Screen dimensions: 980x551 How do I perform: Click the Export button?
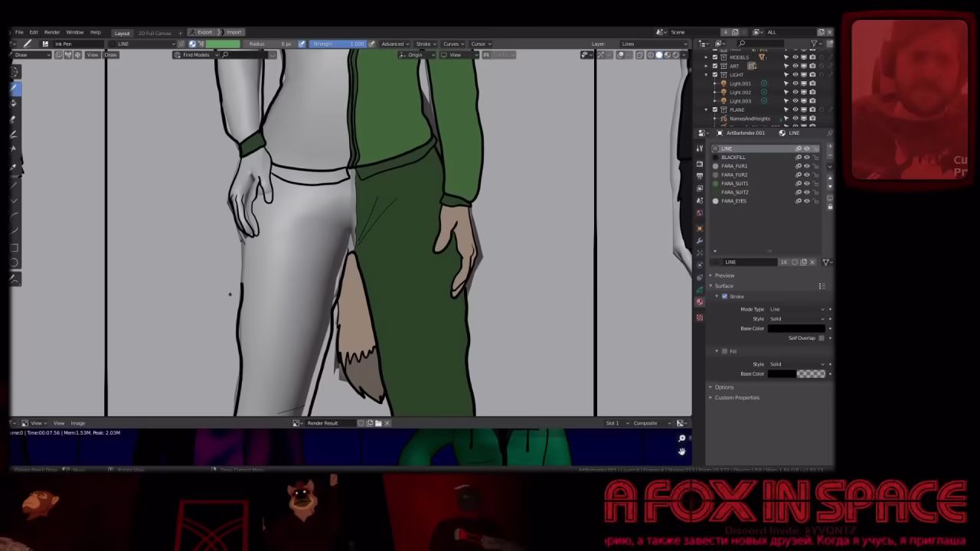click(x=204, y=32)
